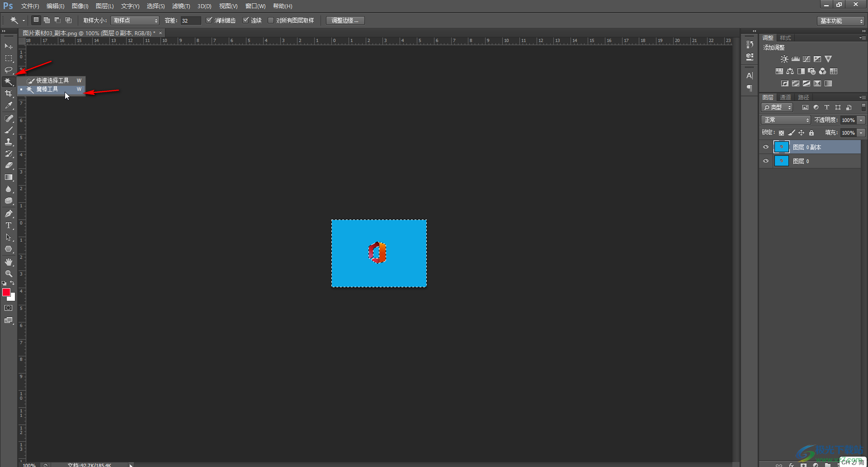Select the Lasso tool
Viewport: 868px width, 467px height.
tap(9, 70)
